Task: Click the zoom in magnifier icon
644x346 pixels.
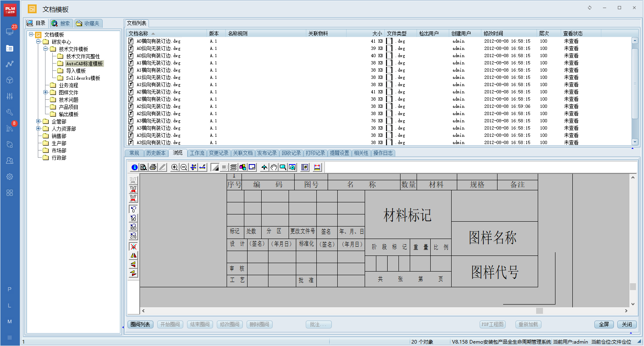Action: click(174, 167)
